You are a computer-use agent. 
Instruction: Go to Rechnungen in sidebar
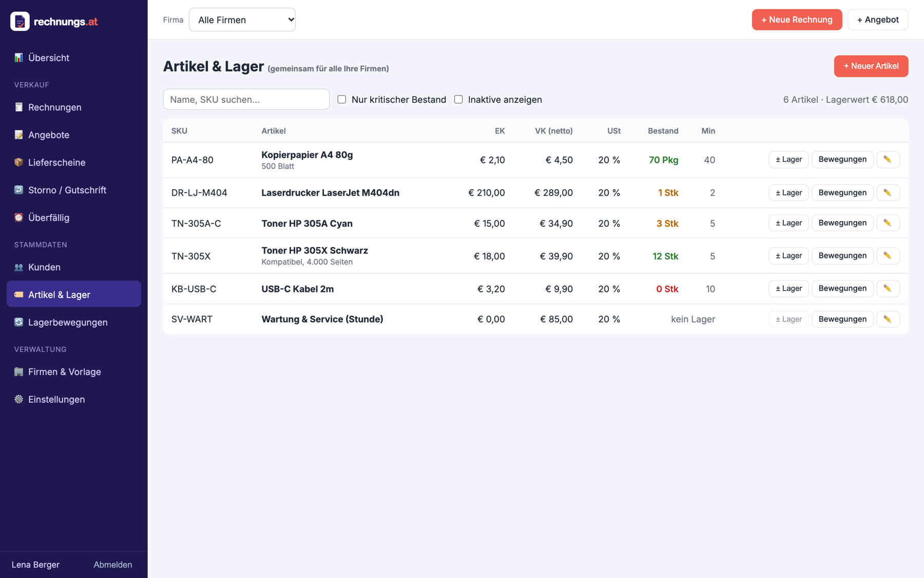coord(73,107)
